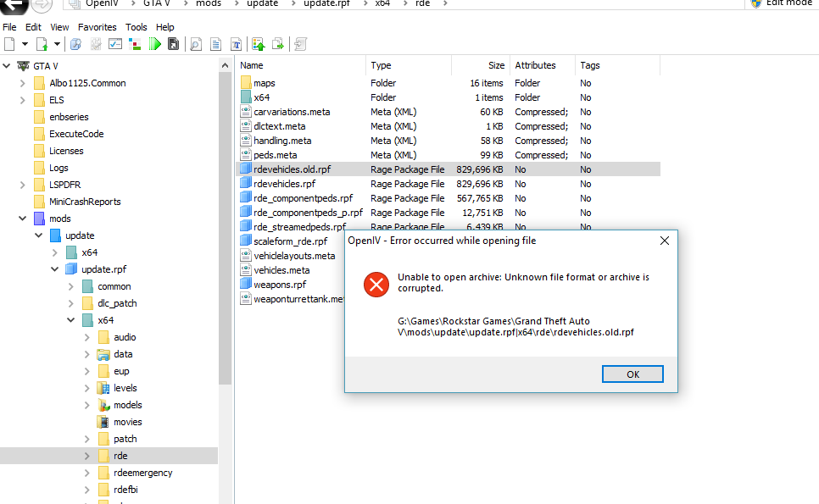Open the Favorites menu
This screenshot has height=504, width=819.
[97, 27]
